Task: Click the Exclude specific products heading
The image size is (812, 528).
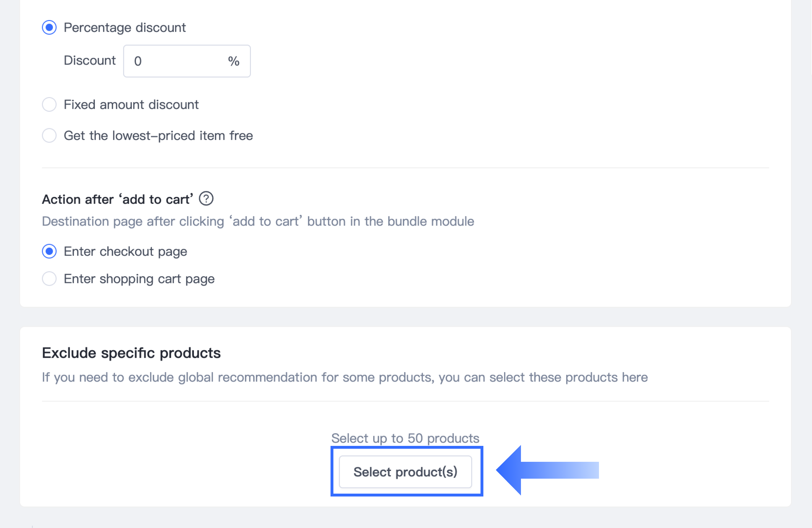Action: (131, 353)
